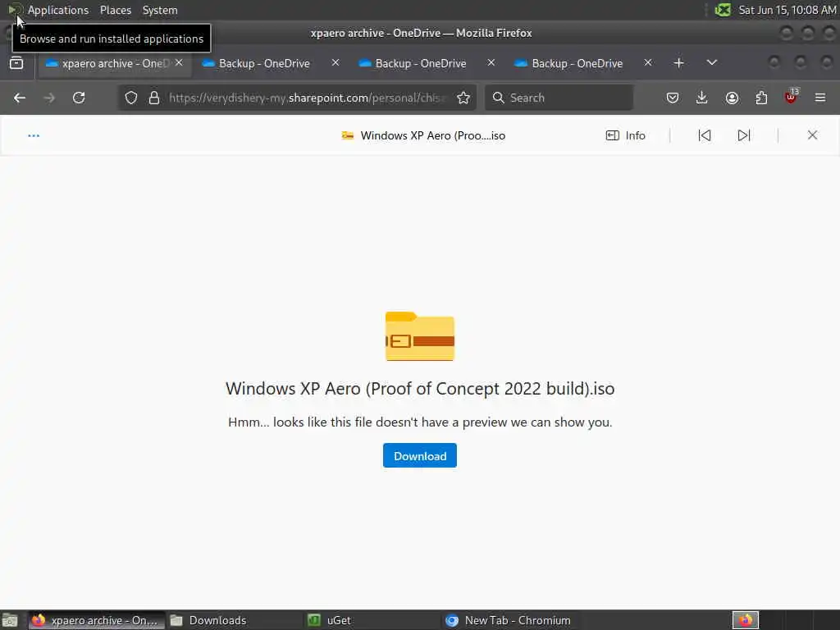Click the clock showing Sat Jun 15
This screenshot has height=630, width=840.
click(x=787, y=10)
